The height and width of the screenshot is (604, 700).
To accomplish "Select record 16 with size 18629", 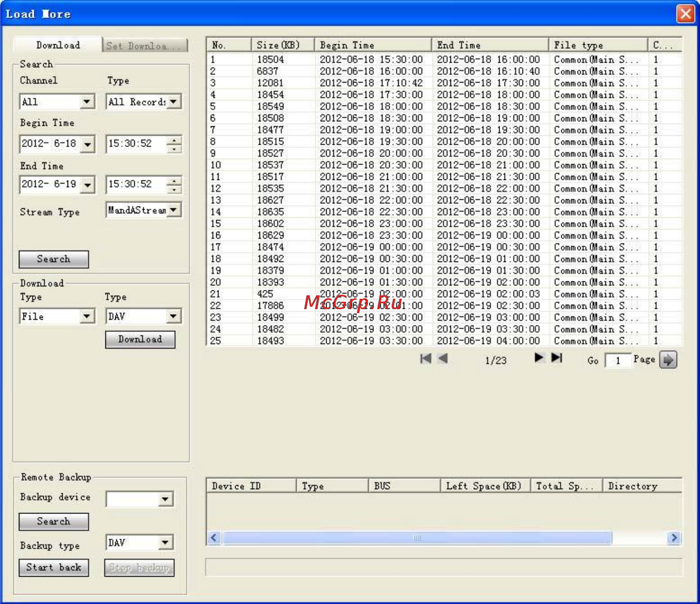I will tap(444, 236).
